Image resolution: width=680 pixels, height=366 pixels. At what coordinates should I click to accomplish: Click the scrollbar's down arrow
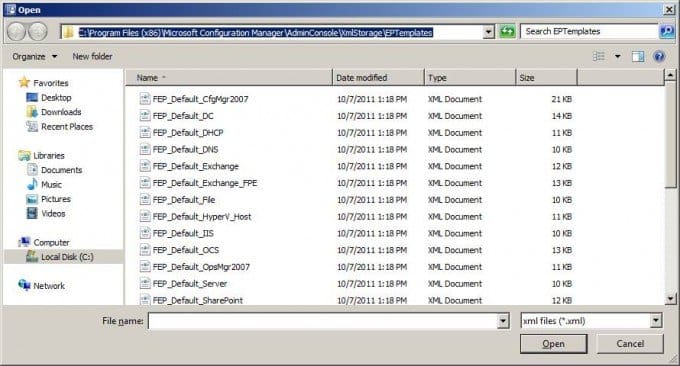(670, 298)
